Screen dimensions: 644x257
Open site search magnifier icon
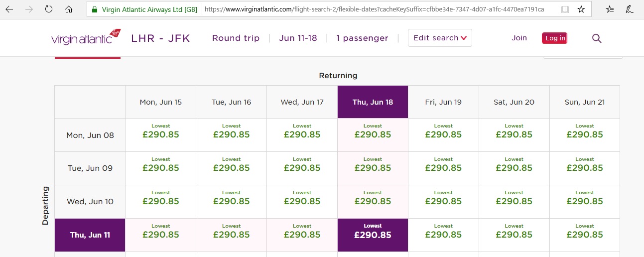pos(597,38)
